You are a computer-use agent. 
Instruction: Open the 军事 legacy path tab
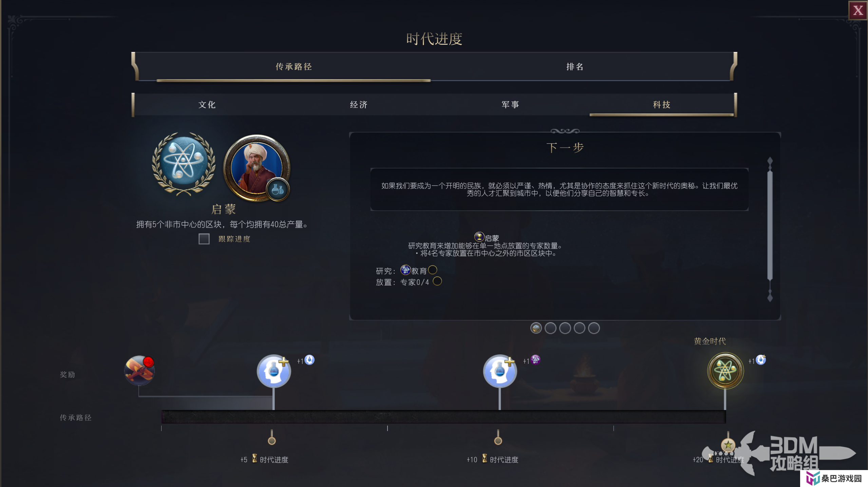[x=510, y=104]
